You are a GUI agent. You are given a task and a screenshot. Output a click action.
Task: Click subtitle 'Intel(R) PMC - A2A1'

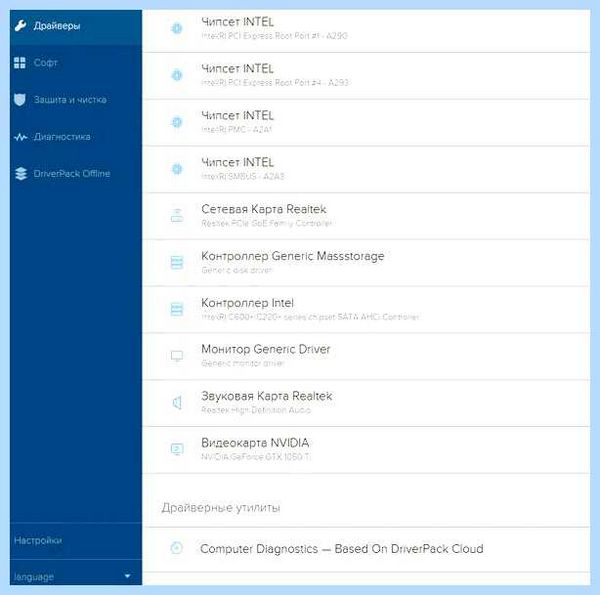tap(236, 129)
